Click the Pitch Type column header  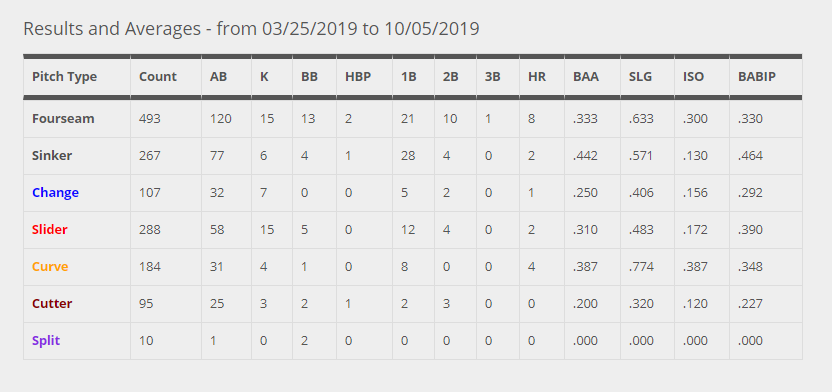tap(64, 77)
